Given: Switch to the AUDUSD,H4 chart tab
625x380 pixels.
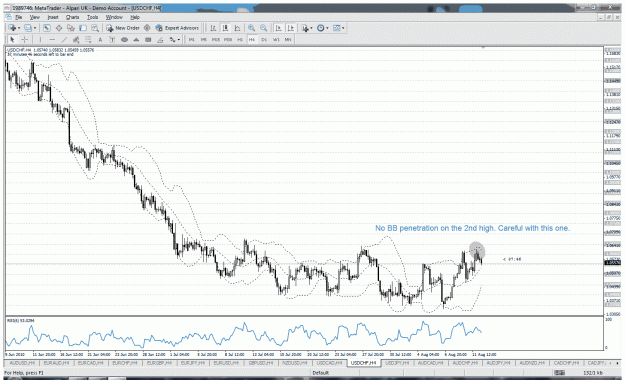Looking at the screenshot, I should tap(22, 363).
